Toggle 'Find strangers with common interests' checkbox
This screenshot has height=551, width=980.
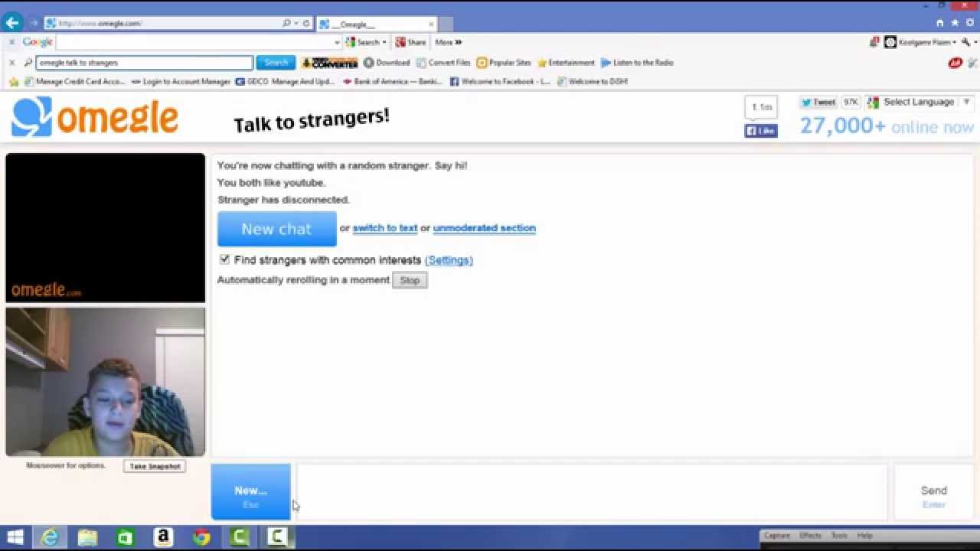[x=224, y=259]
